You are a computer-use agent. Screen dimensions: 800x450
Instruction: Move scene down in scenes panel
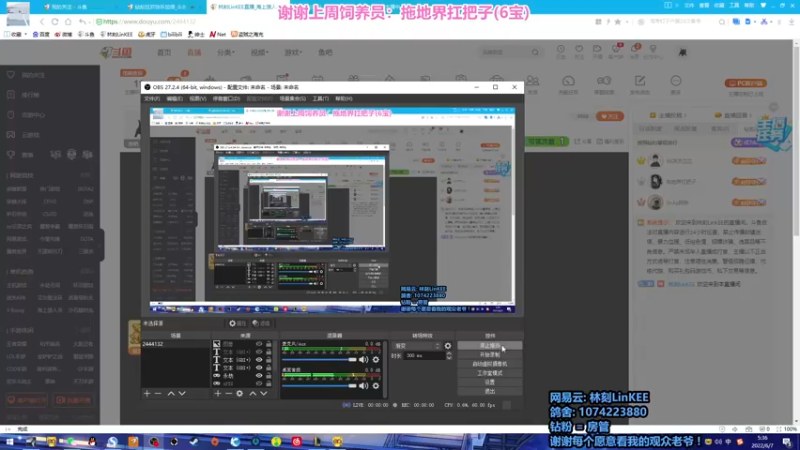point(182,393)
